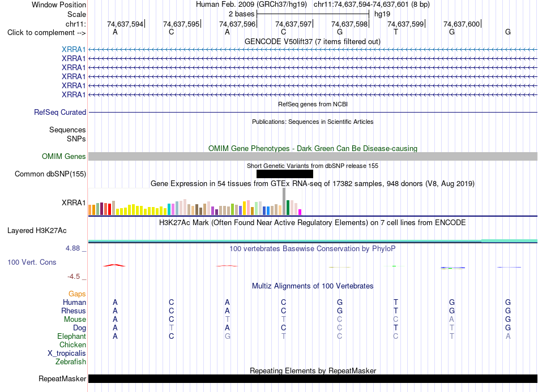Click the '2 bases' scale bar text

[242, 14]
